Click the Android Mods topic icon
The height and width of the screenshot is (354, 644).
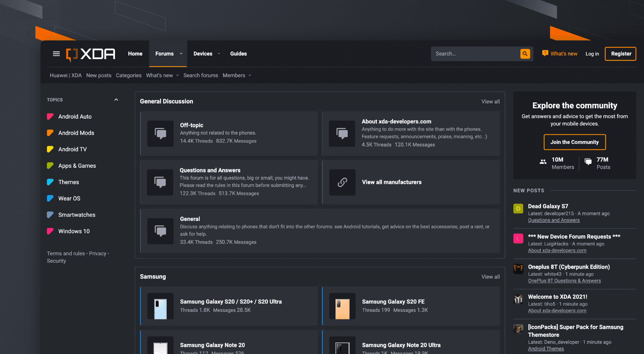[x=50, y=133]
